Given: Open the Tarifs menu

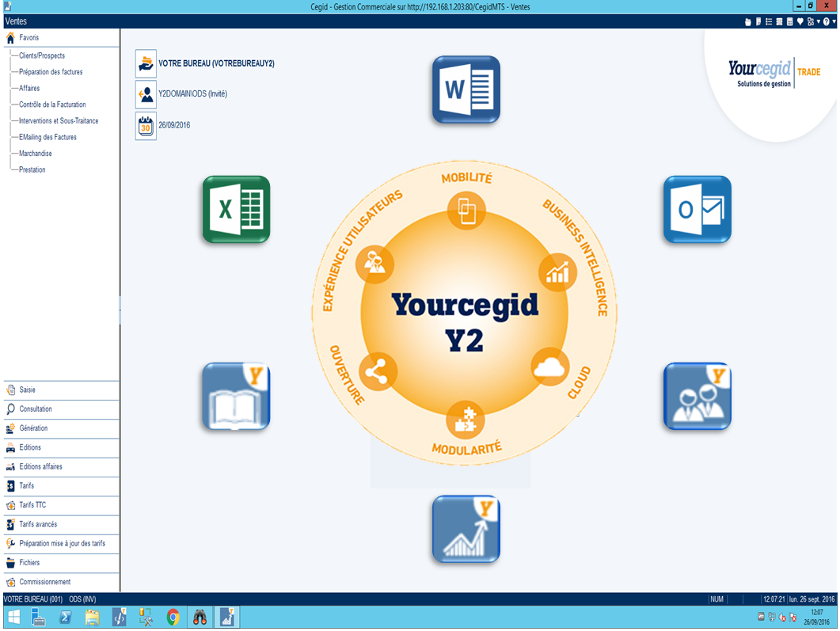Looking at the screenshot, I should pyautogui.click(x=61, y=486).
